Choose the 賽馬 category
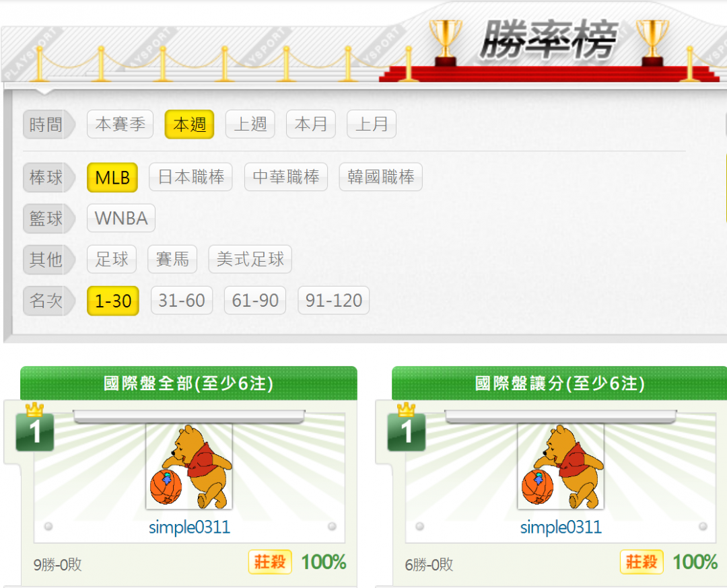The image size is (727, 588). coord(172,259)
